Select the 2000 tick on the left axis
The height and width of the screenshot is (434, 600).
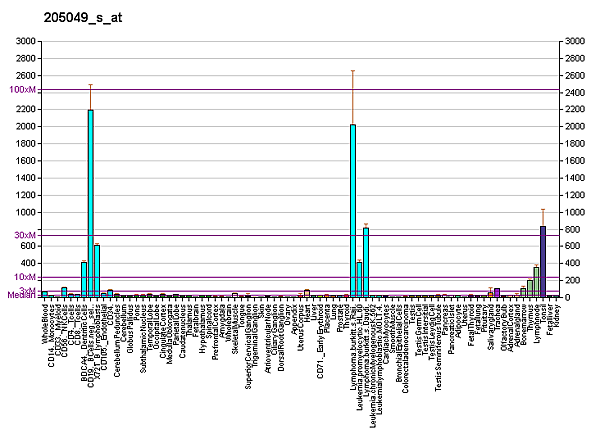26,127
